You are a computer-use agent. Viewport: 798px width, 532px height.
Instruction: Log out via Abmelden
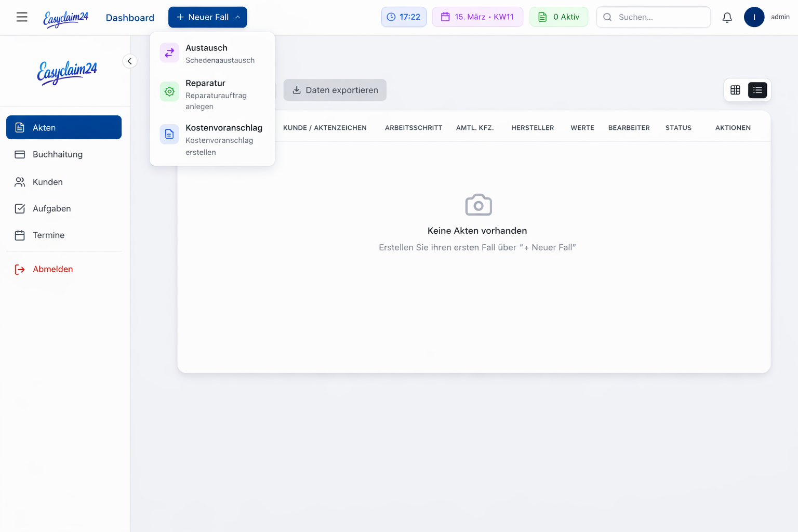pyautogui.click(x=52, y=269)
